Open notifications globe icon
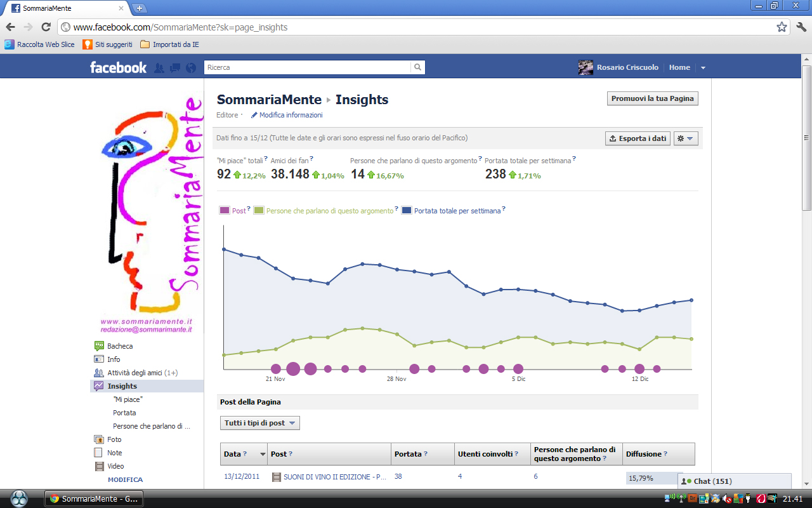Viewport: 812px width, 508px height. tap(191, 67)
